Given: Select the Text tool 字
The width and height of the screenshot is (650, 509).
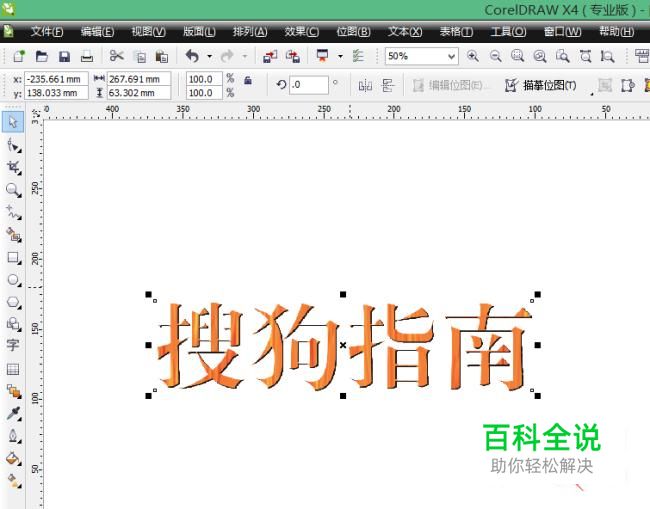Looking at the screenshot, I should click(x=12, y=345).
